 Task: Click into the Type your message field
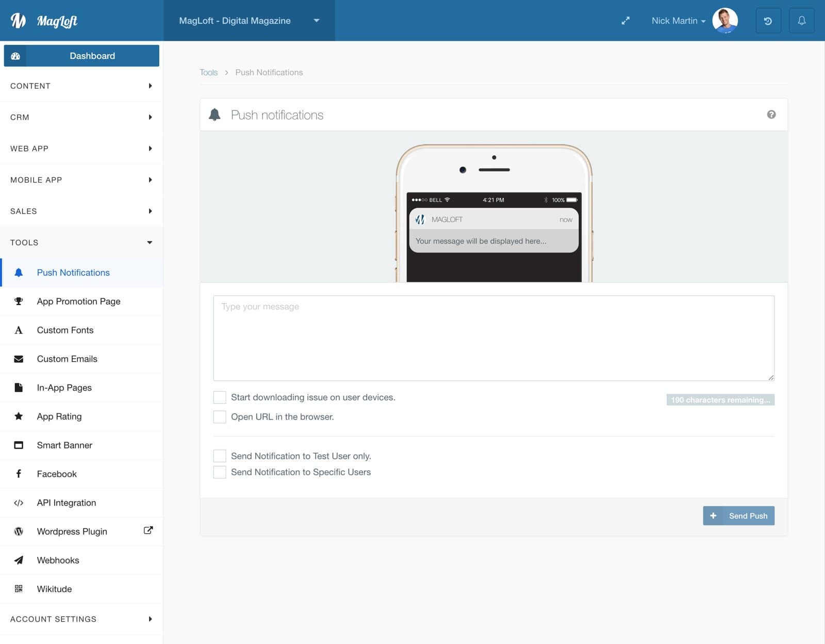[x=493, y=338]
